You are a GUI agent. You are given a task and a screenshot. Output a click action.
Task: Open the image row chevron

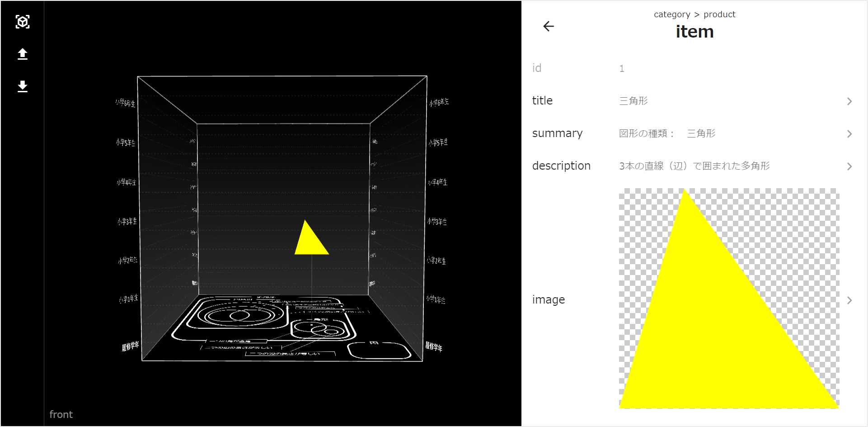pyautogui.click(x=849, y=300)
